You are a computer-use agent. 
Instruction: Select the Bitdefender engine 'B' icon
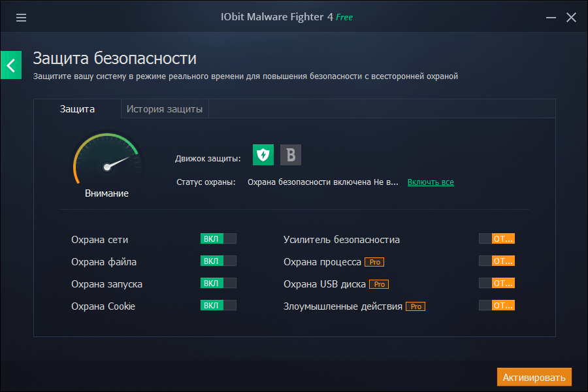point(290,155)
